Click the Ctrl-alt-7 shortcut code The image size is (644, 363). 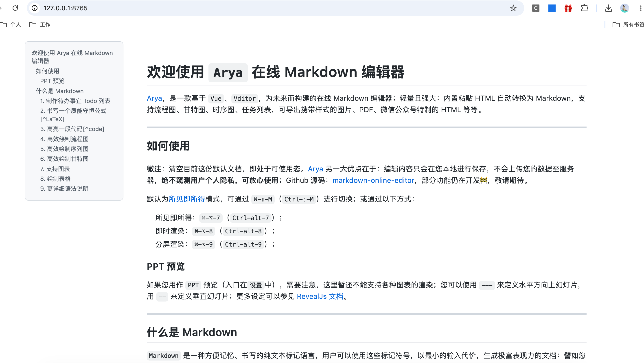250,218
